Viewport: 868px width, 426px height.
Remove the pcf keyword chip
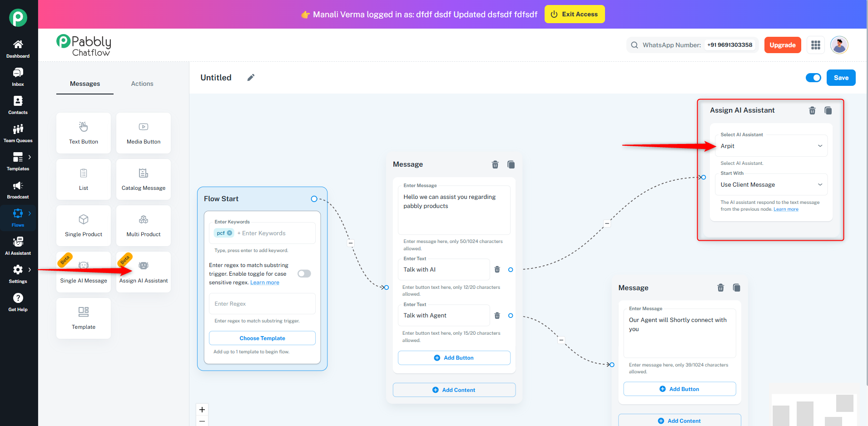[230, 233]
